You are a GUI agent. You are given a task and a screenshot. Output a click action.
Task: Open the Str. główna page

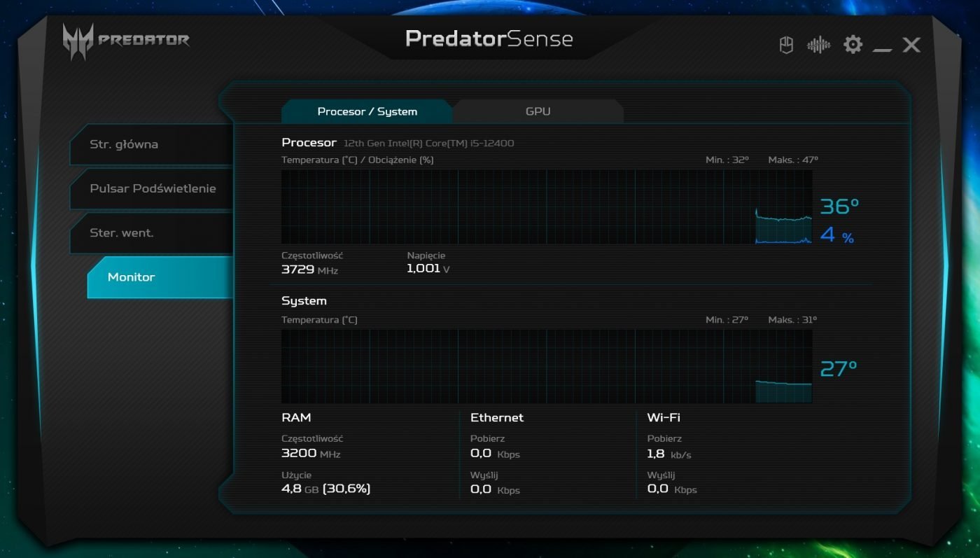[151, 144]
